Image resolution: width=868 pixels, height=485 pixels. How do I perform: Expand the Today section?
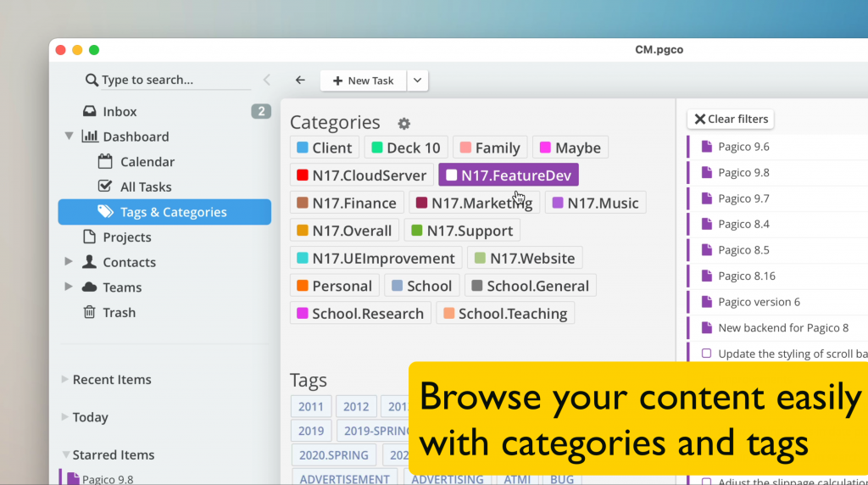64,417
